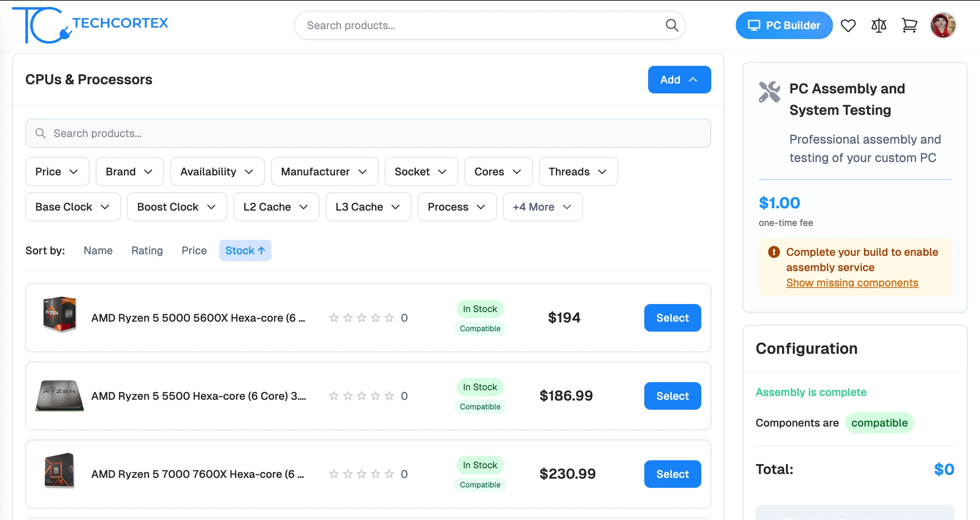Click the Compatible badge of Ryzen 5 7600X
980x520 pixels.
click(480, 485)
